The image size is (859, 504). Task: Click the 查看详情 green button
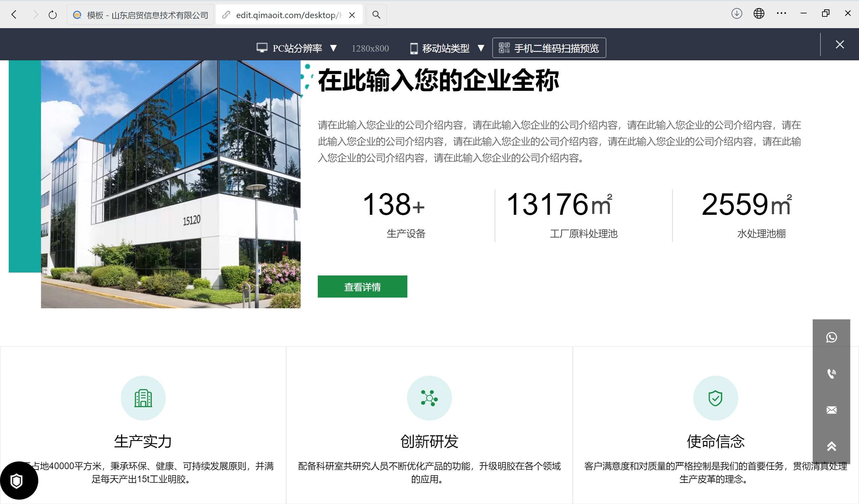(362, 287)
